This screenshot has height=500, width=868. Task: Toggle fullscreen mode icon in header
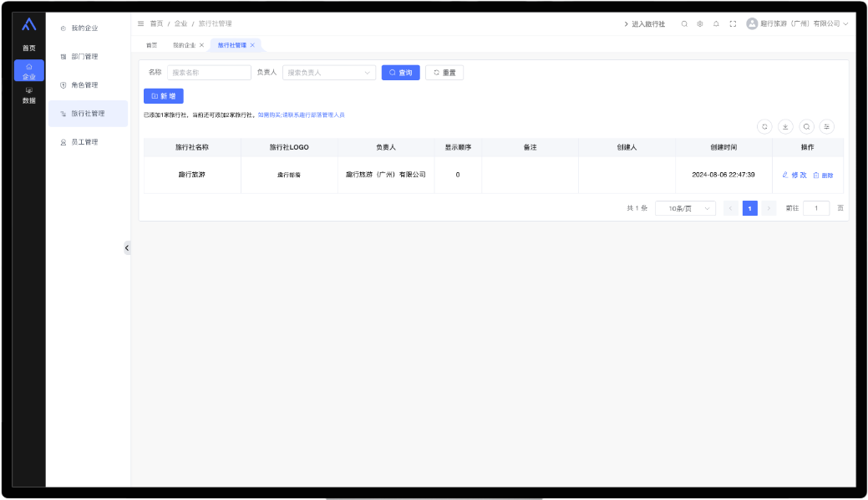coord(733,24)
